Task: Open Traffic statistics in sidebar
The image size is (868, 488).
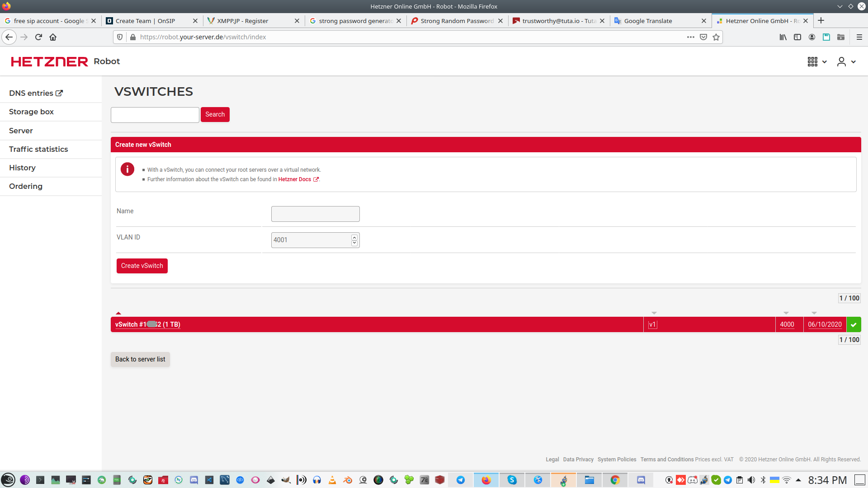Action: (x=38, y=149)
